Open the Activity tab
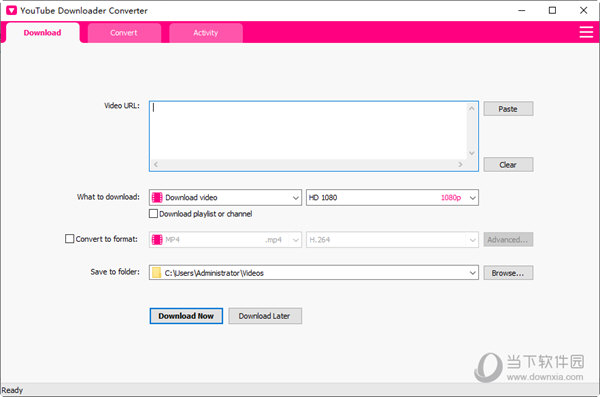This screenshot has height=397, width=600. coord(205,33)
